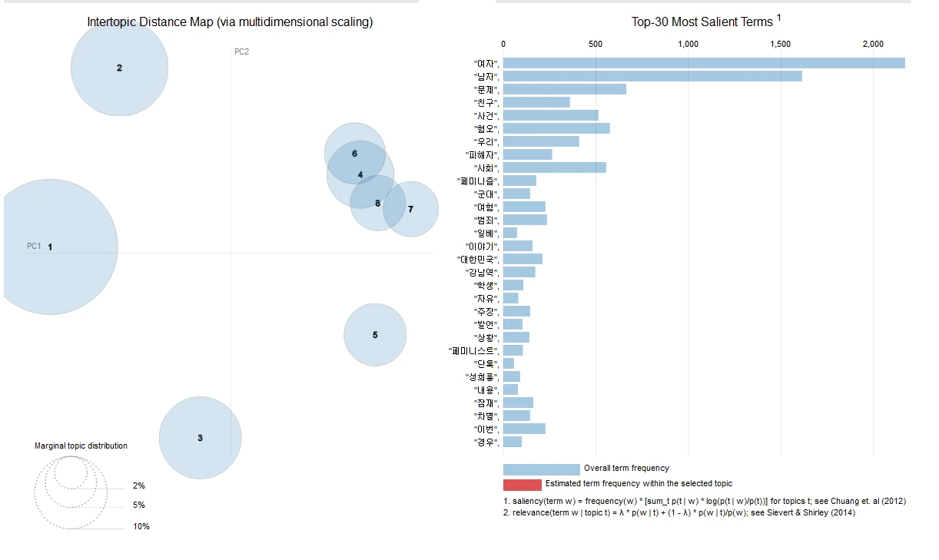Click the term label "페미니즘"
The image size is (939, 560).
point(477,181)
